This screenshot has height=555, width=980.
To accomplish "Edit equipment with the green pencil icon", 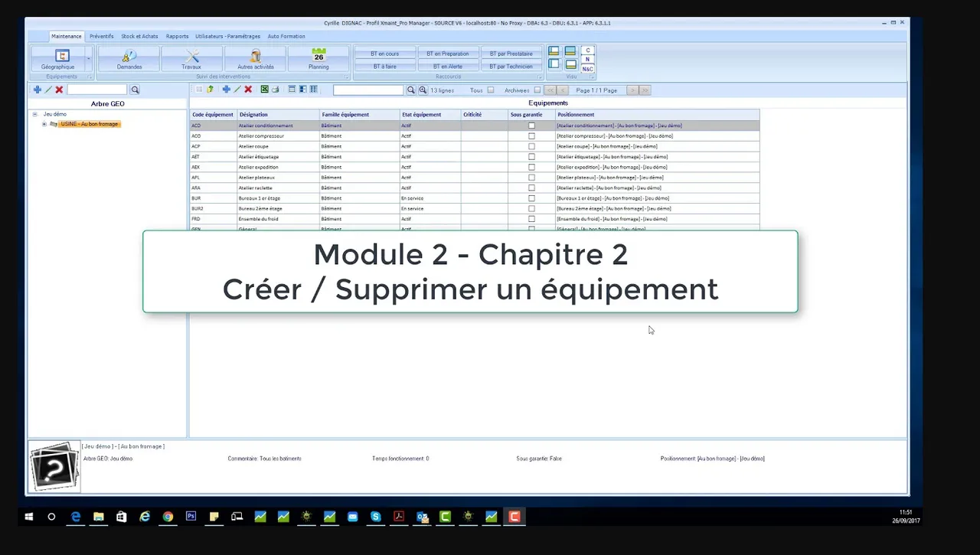I will pos(237,90).
